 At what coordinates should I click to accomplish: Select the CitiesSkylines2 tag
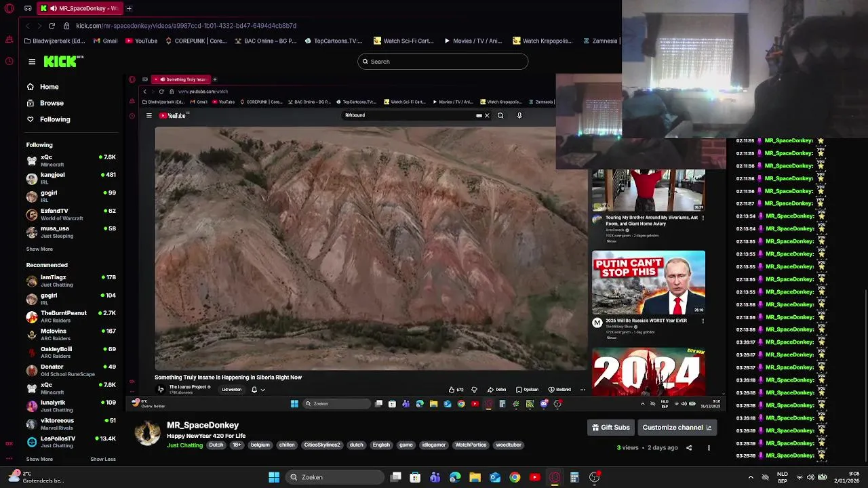(321, 445)
